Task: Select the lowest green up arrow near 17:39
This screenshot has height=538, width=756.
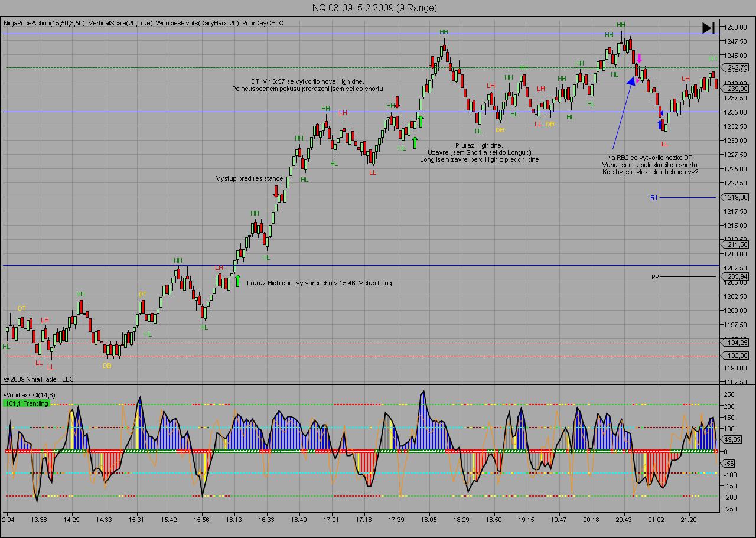Action: coord(415,142)
